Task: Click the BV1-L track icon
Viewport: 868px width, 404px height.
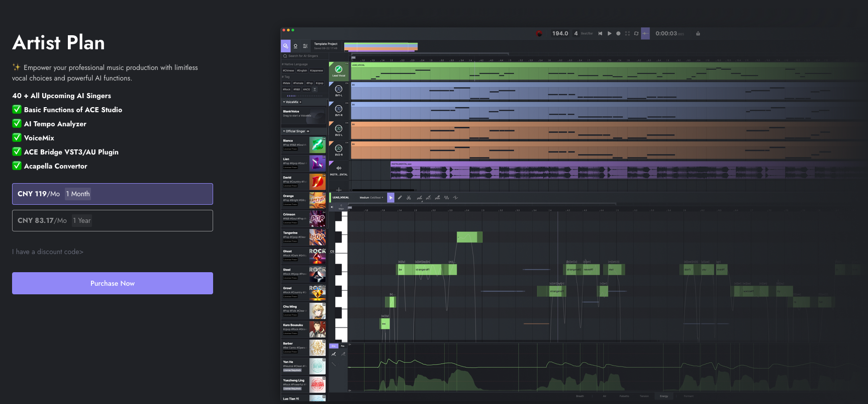Action: [x=339, y=89]
